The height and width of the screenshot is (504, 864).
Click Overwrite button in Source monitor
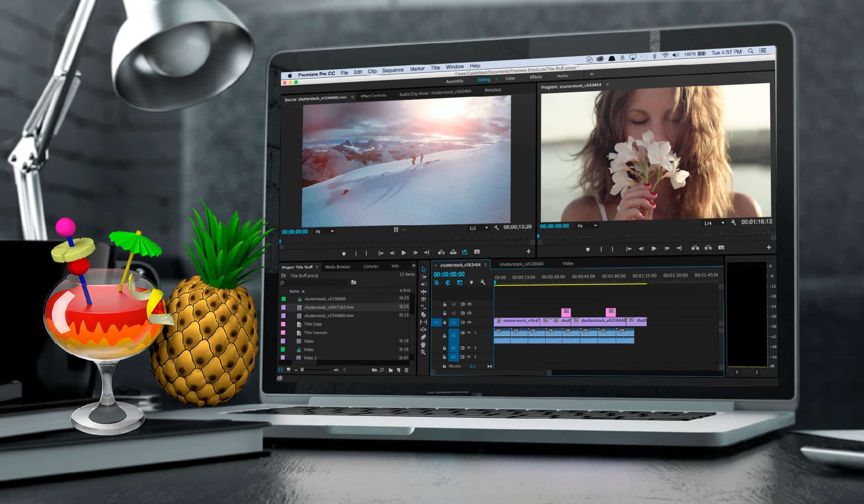coord(453,252)
